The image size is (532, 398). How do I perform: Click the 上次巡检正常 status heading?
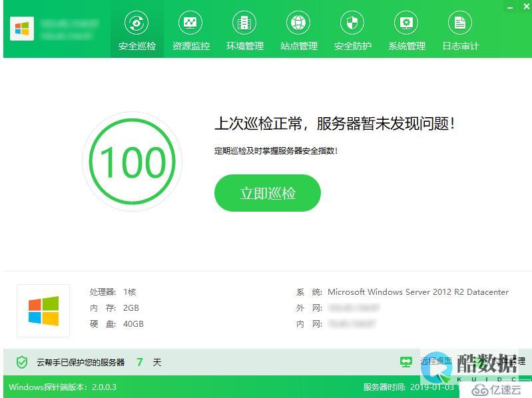334,123
